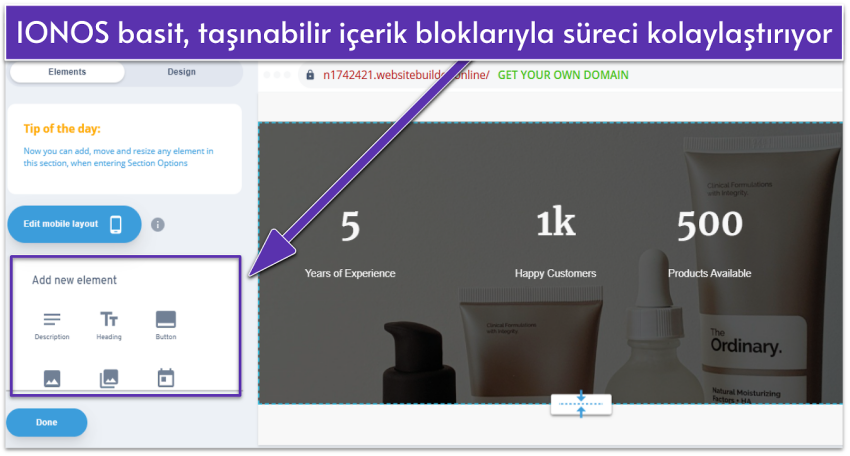Click the padlock icon in address bar

click(x=310, y=75)
